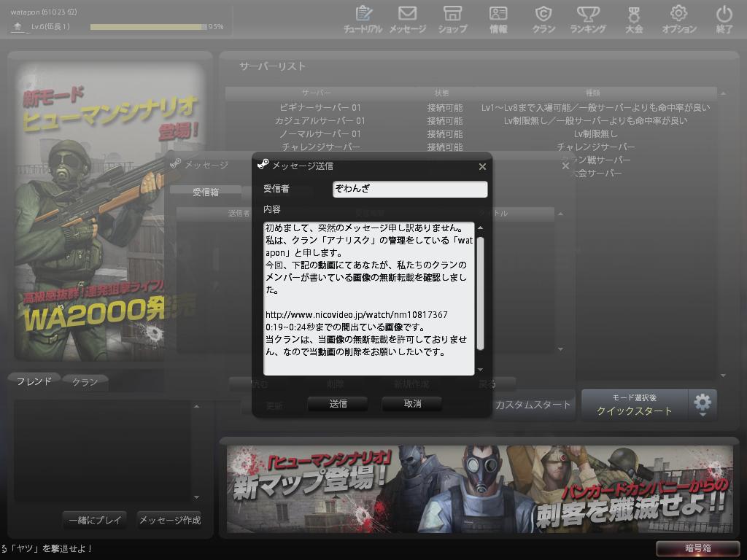Click friend list scrollbar up arrow
This screenshot has height=560, width=747.
tap(196, 407)
